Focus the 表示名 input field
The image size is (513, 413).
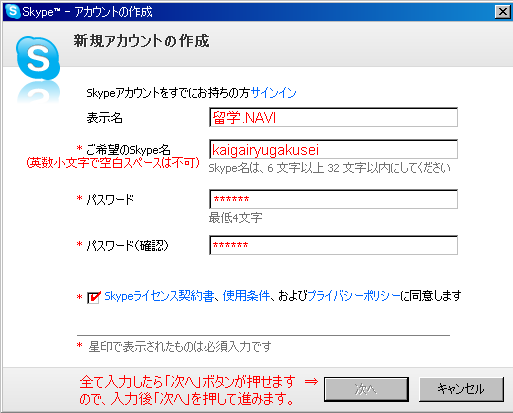[x=333, y=117]
